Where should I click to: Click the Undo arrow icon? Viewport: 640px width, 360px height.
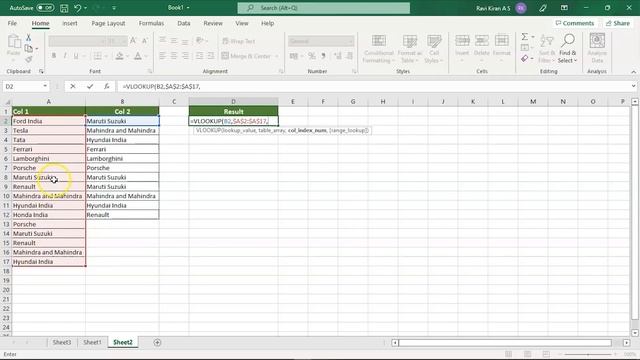pyautogui.click(x=77, y=8)
